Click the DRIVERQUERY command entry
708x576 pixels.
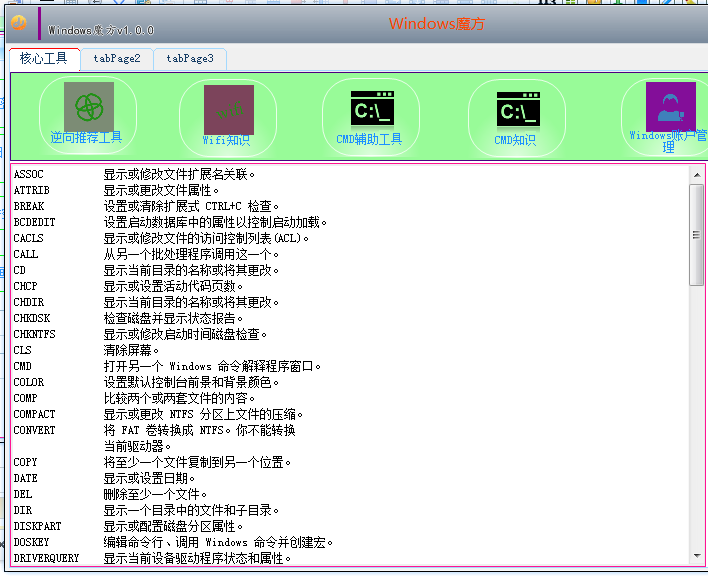46,558
